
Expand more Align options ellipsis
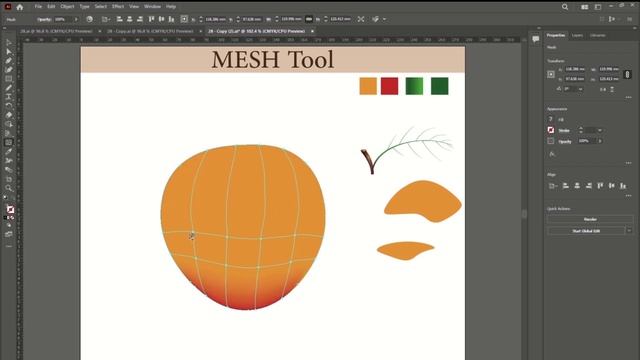tap(629, 196)
